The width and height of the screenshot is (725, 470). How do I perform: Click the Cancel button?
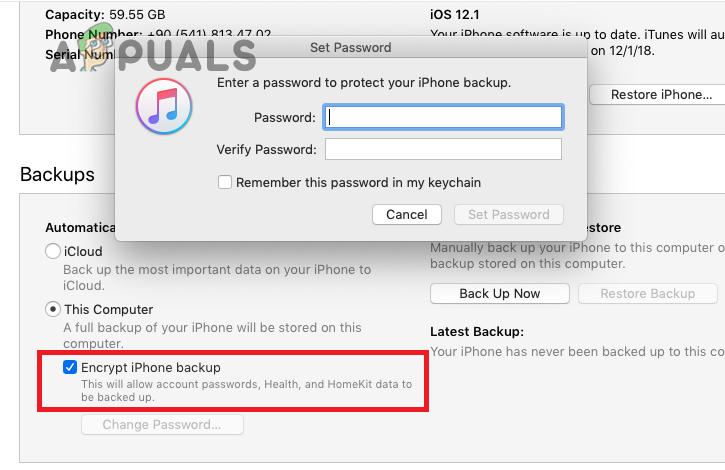click(x=406, y=215)
